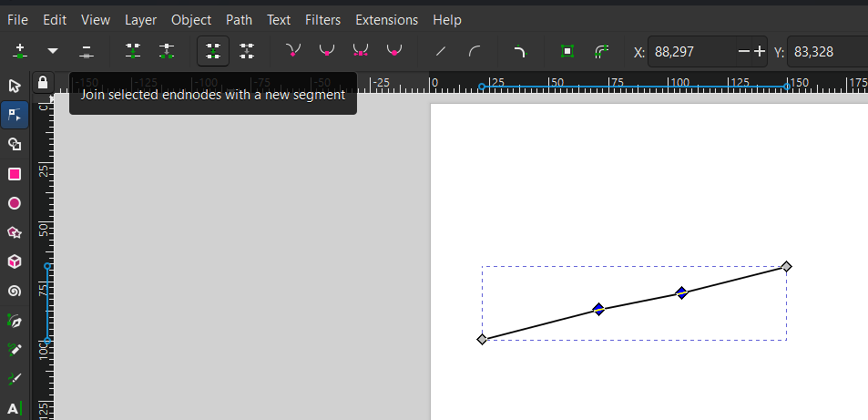This screenshot has height=420, width=868.
Task: Select the Node edit tool
Action: click(15, 115)
